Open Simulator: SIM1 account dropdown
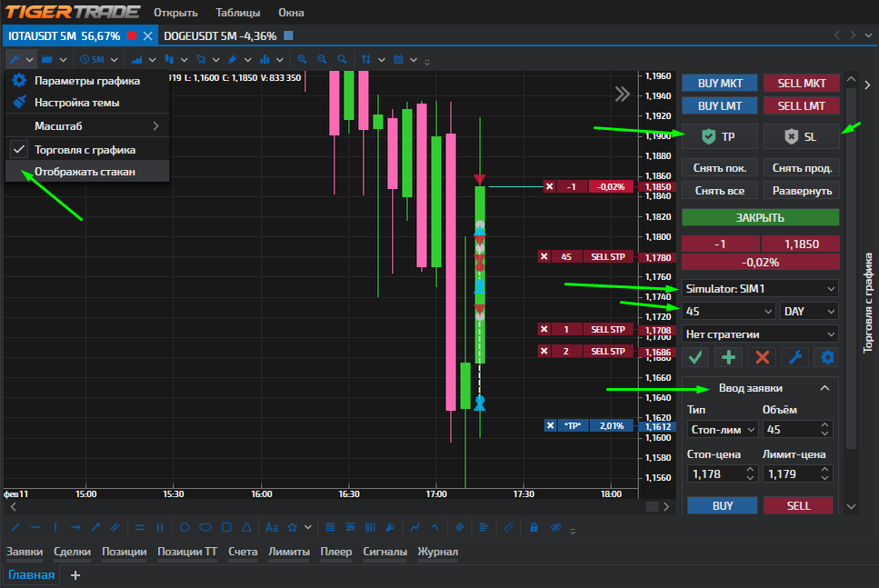879x588 pixels. tap(760, 289)
